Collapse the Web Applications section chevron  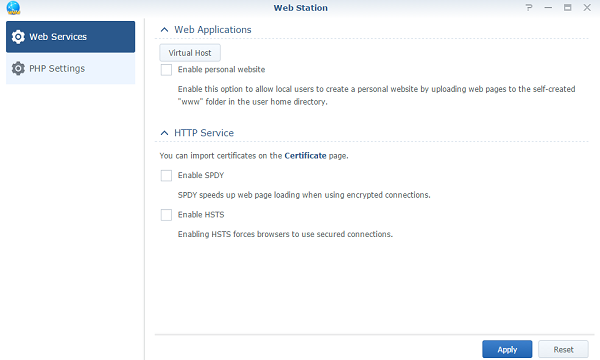pos(164,30)
